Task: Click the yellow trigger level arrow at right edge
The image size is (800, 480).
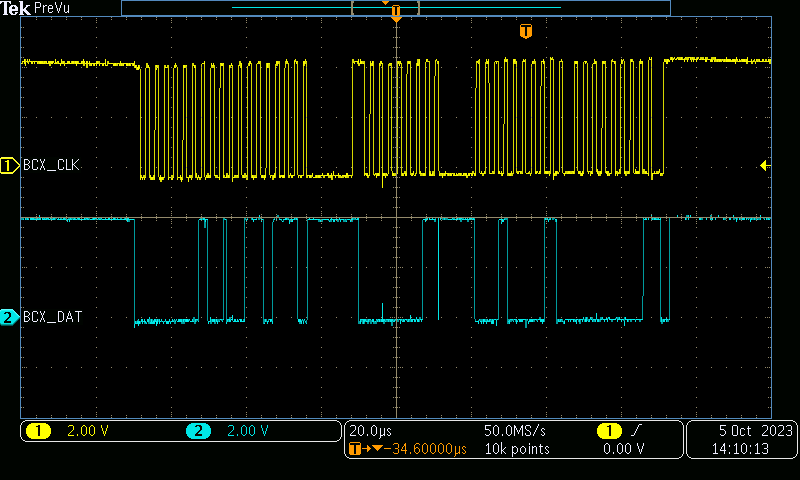Action: tap(764, 165)
